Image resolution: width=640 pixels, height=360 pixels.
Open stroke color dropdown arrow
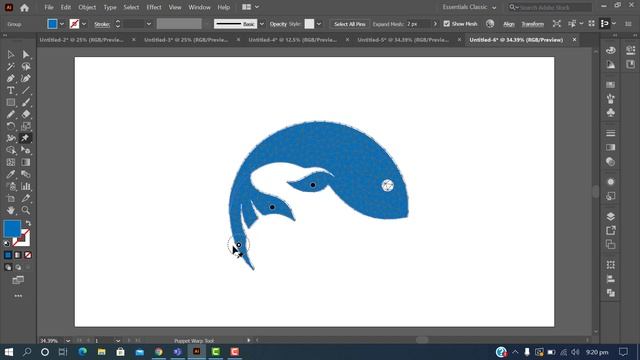coord(84,24)
